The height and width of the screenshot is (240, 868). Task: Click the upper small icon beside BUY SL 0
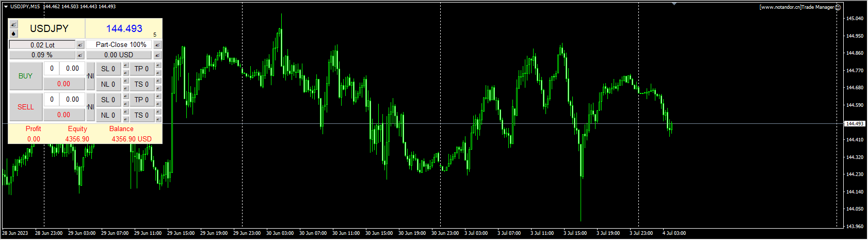point(125,66)
